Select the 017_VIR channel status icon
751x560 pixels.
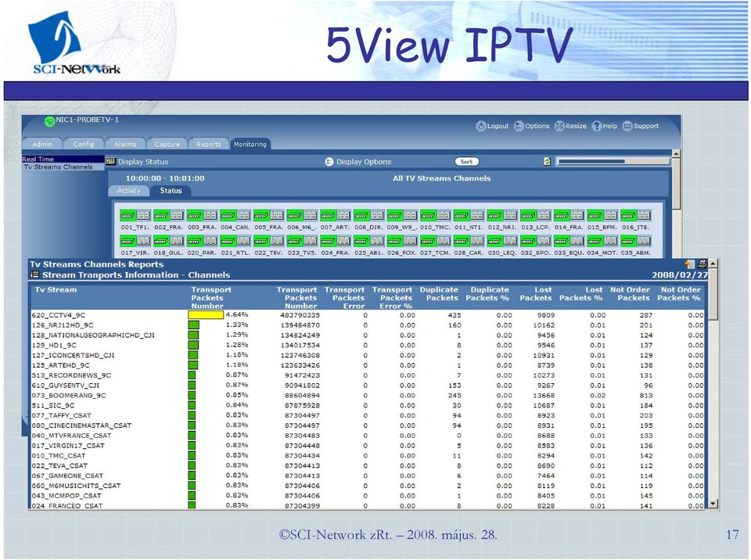[135, 240]
